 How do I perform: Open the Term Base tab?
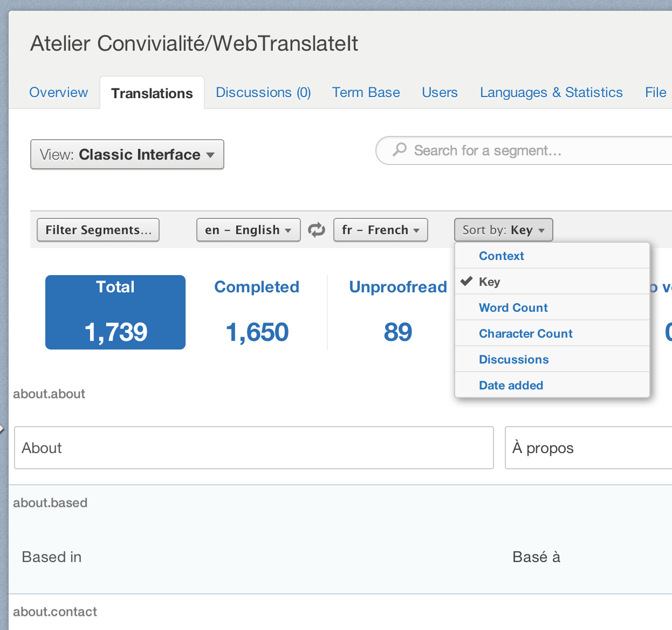366,92
